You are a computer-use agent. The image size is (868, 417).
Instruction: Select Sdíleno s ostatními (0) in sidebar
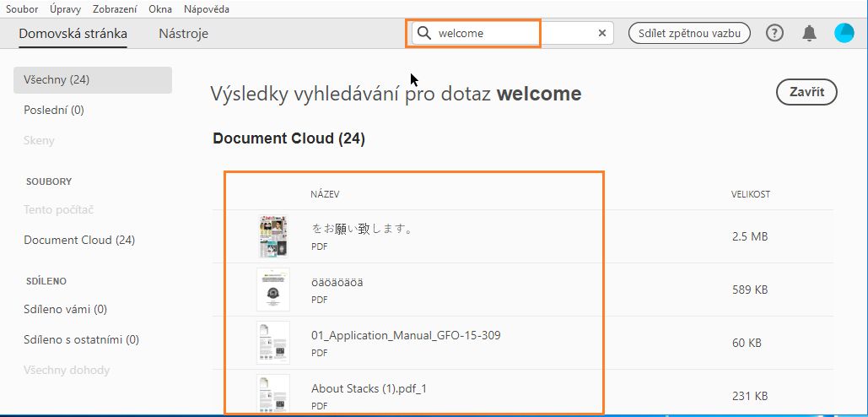point(81,339)
